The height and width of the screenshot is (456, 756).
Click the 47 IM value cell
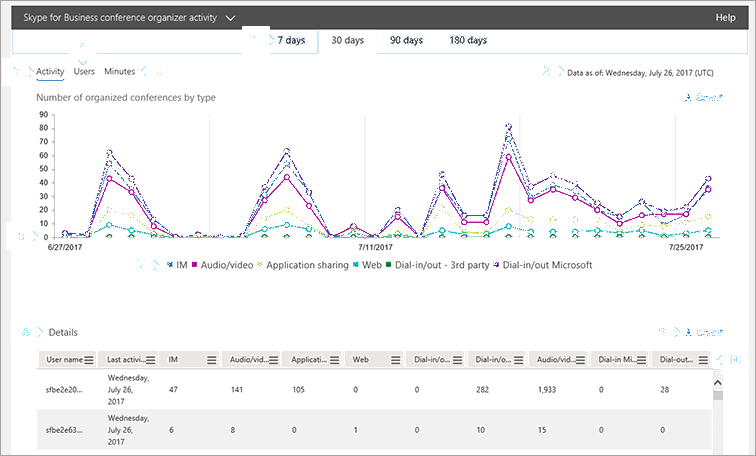click(x=173, y=389)
